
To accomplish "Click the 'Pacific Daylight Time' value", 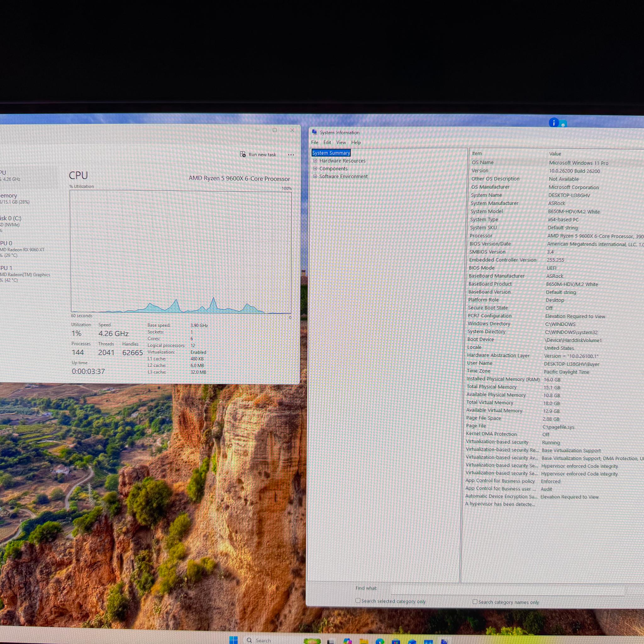I will pyautogui.click(x=566, y=372).
